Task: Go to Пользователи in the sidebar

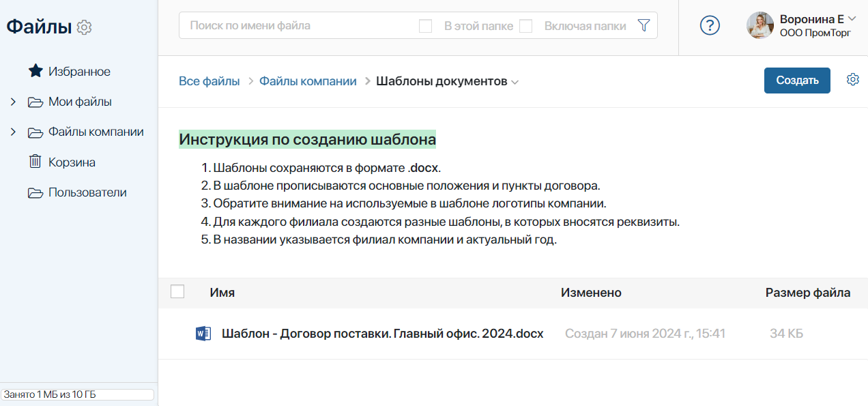Action: point(87,192)
